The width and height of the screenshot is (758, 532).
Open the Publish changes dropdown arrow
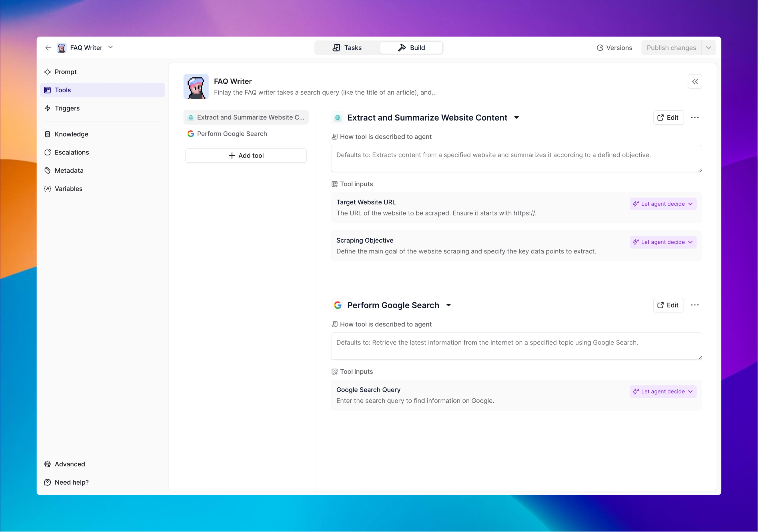[x=709, y=48]
